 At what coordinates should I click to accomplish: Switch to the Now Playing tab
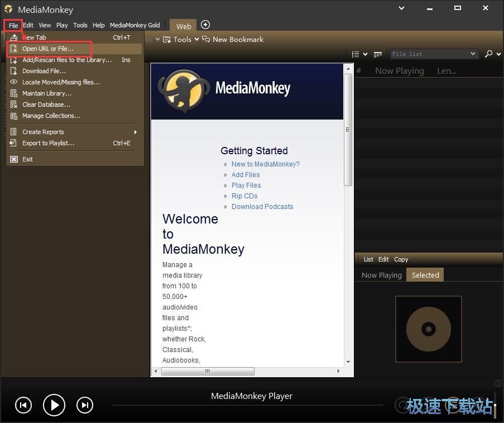(x=381, y=275)
